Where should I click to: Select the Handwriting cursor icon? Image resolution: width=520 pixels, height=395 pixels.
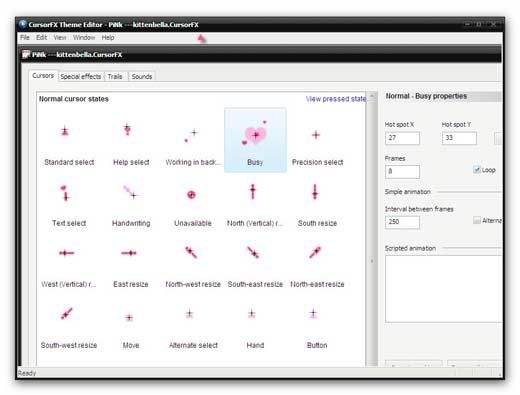pyautogui.click(x=130, y=192)
